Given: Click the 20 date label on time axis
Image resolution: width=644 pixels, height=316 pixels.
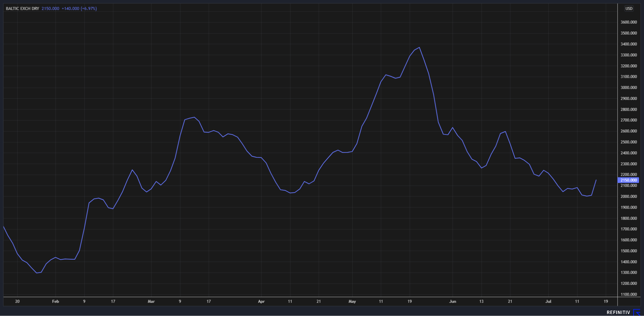Looking at the screenshot, I should tap(17, 302).
